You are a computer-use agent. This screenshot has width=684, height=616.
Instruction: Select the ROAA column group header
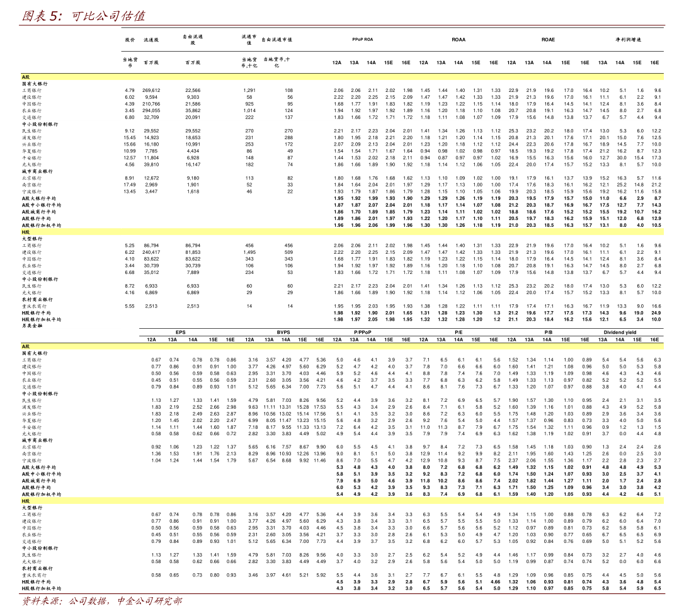459,40
